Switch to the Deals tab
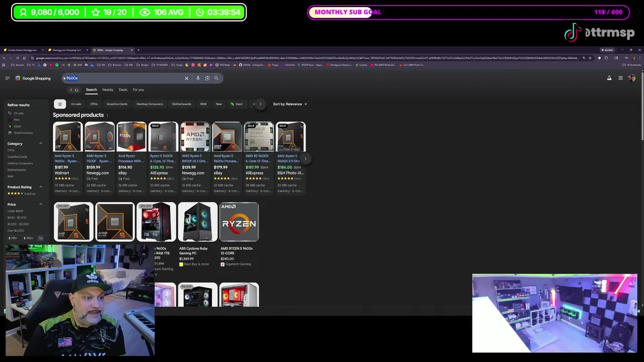This screenshot has width=644, height=362. pos(123,89)
